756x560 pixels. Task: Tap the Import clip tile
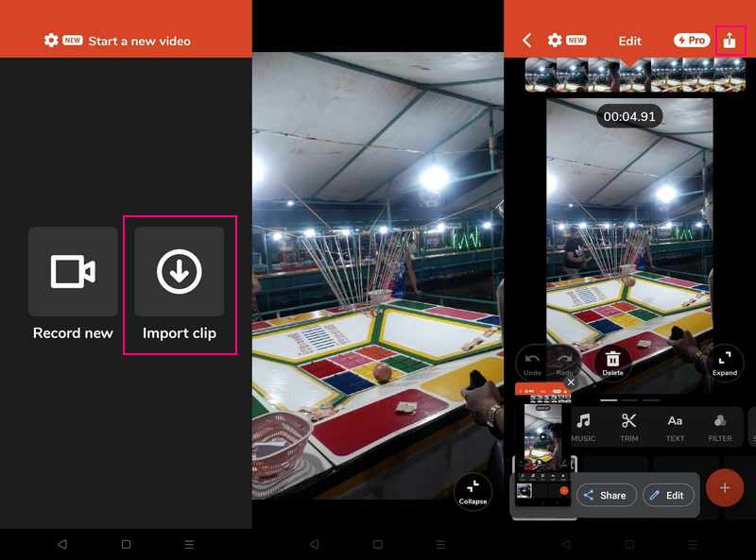click(x=180, y=284)
